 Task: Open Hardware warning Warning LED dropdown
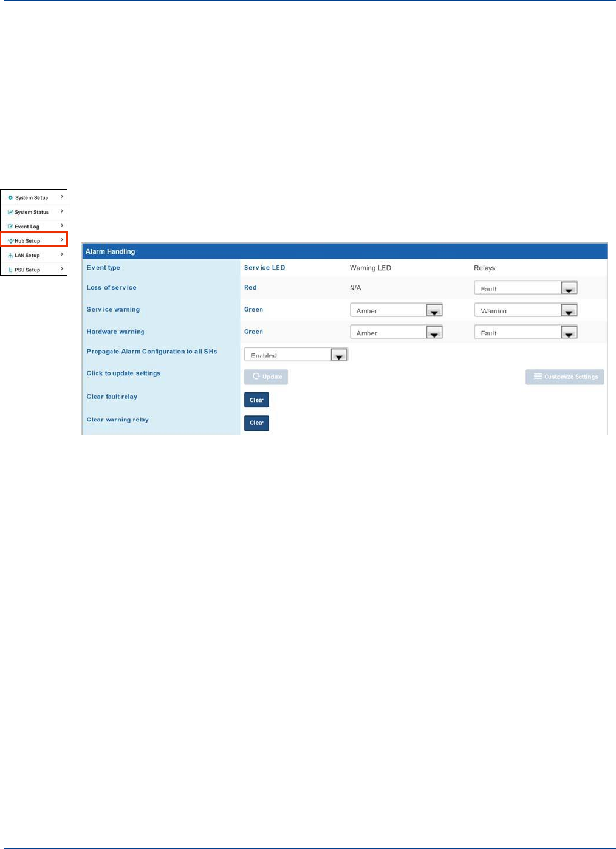coord(396,332)
